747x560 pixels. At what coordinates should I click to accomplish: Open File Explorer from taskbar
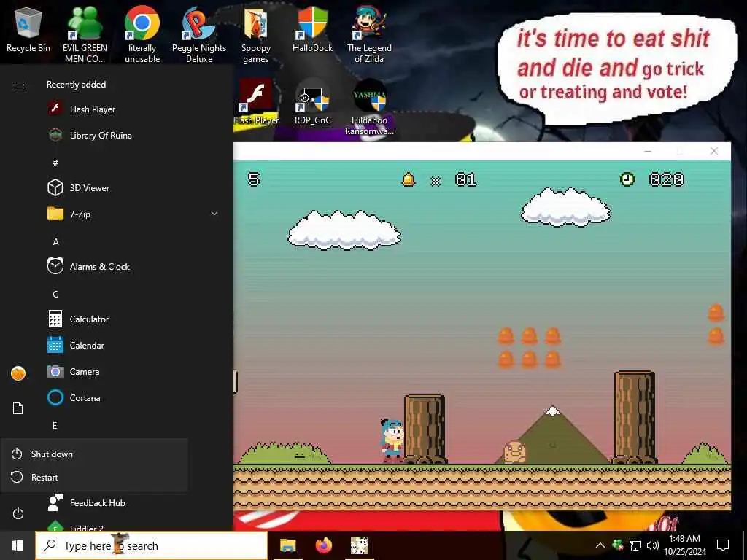pos(287,545)
